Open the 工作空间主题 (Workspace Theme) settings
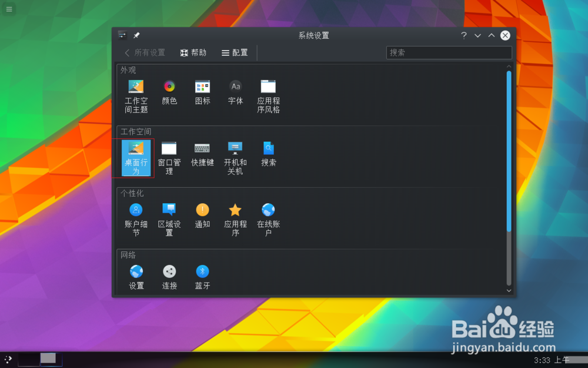Screen dimensions: 588x368 pos(136,94)
